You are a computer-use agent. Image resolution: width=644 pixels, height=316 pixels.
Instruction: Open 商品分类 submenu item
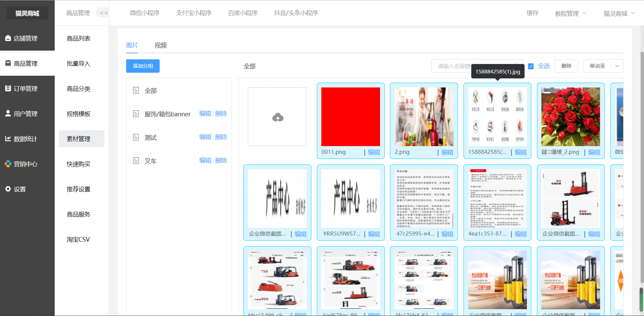pyautogui.click(x=78, y=89)
